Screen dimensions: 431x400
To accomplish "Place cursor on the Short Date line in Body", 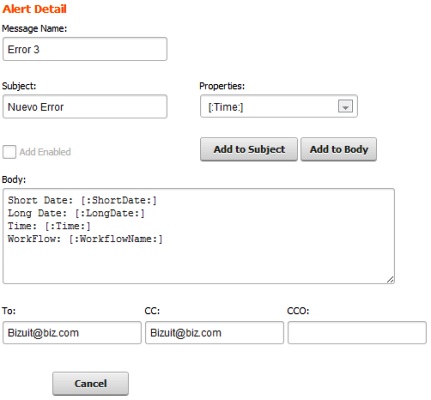I will tap(82, 200).
